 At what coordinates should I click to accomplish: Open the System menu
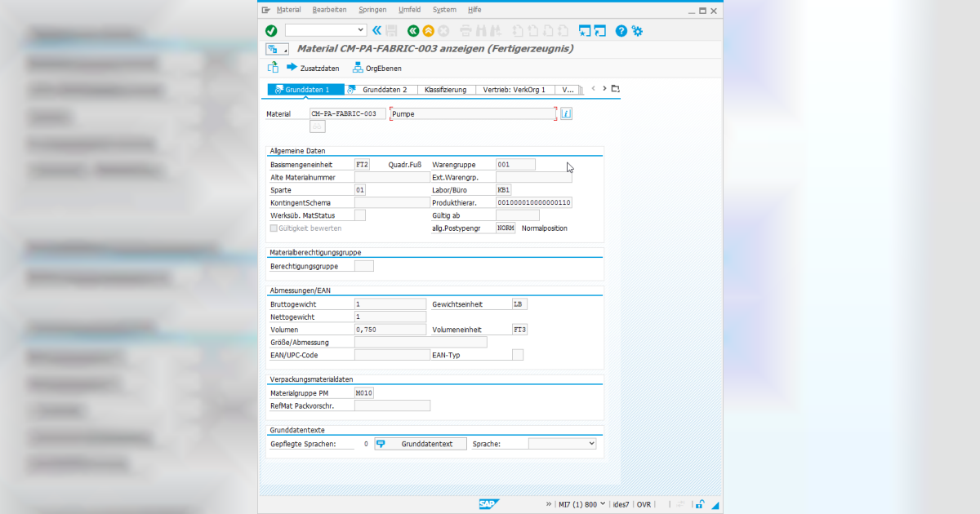444,9
